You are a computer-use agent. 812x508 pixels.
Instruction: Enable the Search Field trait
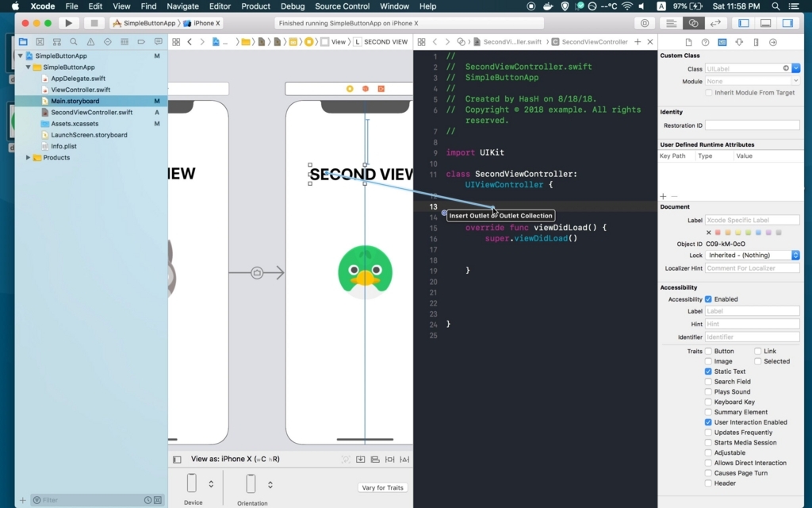pos(708,382)
